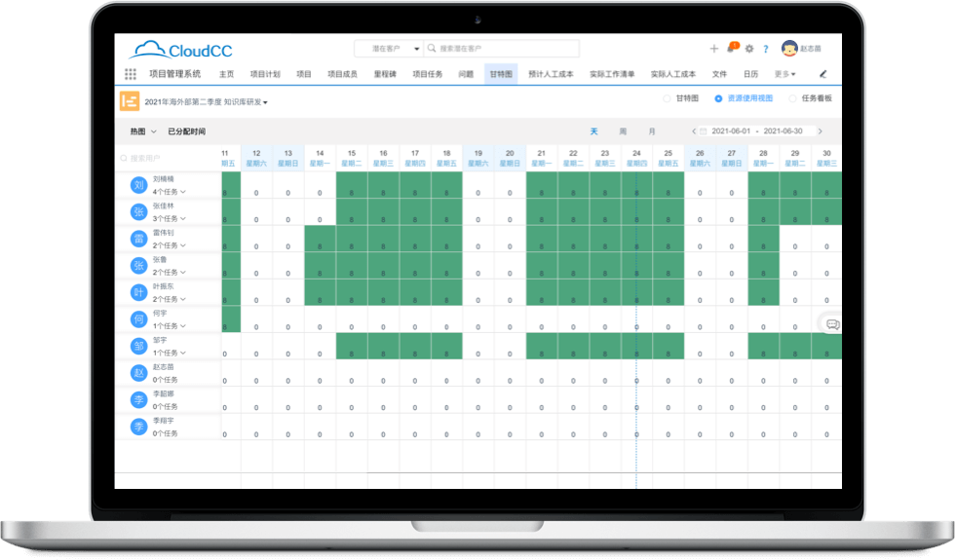Open the chat bubble widget icon

click(x=832, y=324)
